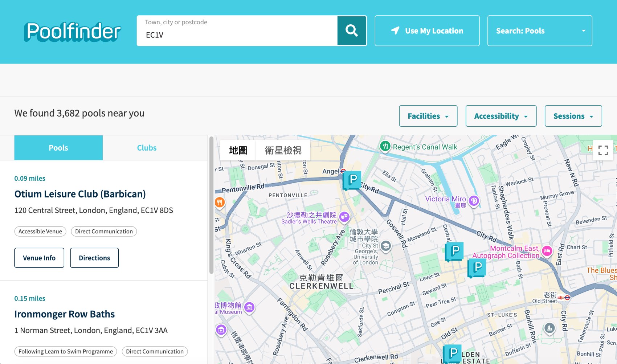Image resolution: width=617 pixels, height=364 pixels.
Task: Click the Following Learn to Swim Programme tag
Action: tap(66, 351)
